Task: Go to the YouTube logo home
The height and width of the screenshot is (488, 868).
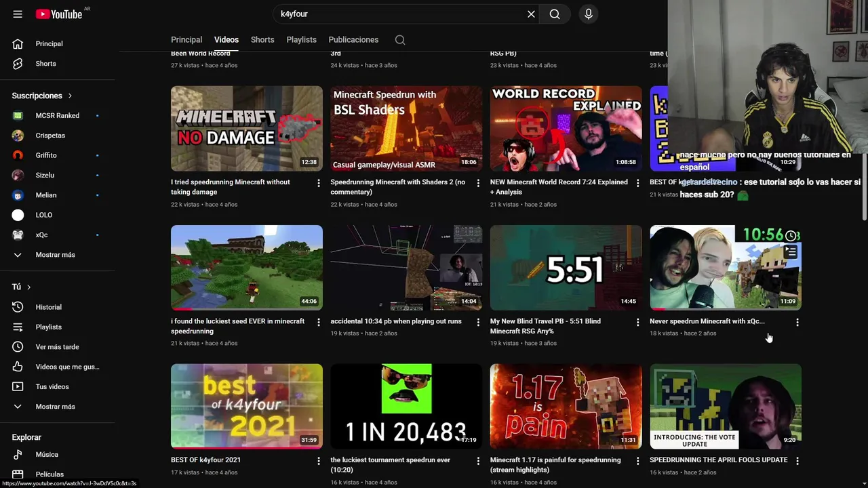Action: click(59, 14)
